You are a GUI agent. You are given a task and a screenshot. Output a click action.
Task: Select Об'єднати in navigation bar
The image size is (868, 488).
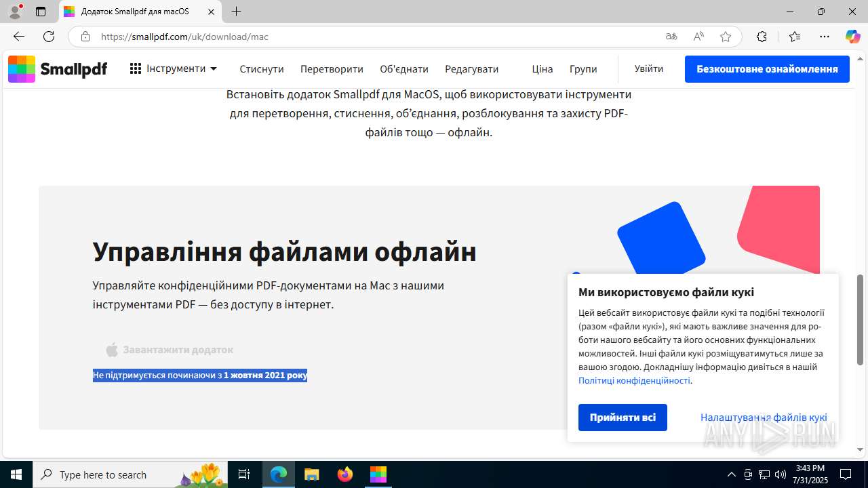(x=404, y=69)
